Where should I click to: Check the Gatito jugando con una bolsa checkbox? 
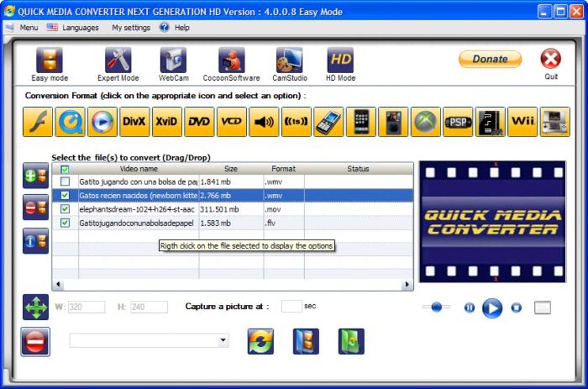click(65, 182)
